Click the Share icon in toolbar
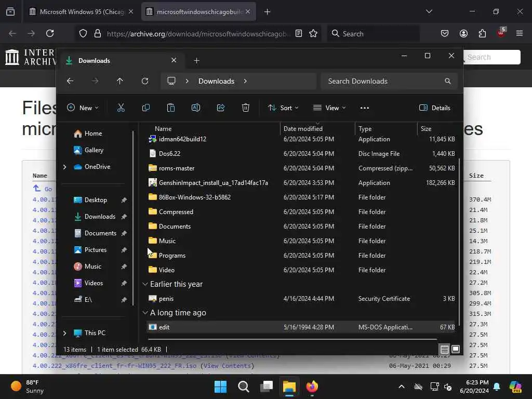532x399 pixels. coord(220,108)
